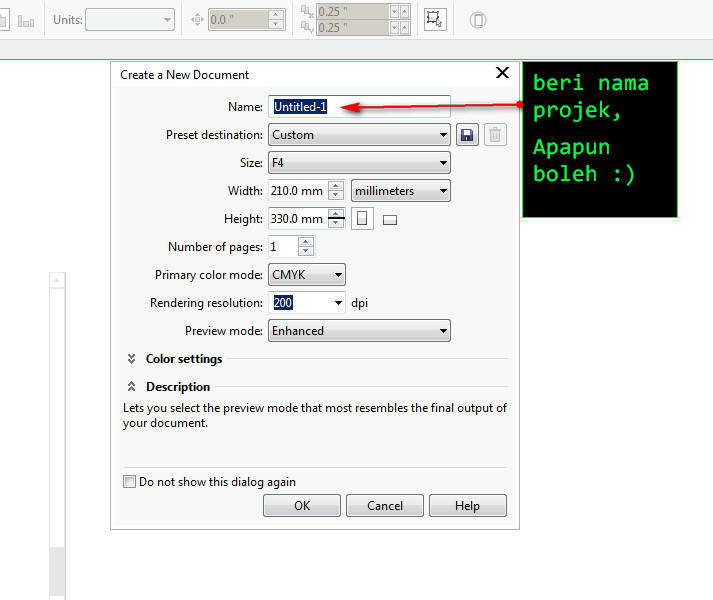The height and width of the screenshot is (600, 713).
Task: Delete preset destination using trash icon
Action: coord(495,135)
